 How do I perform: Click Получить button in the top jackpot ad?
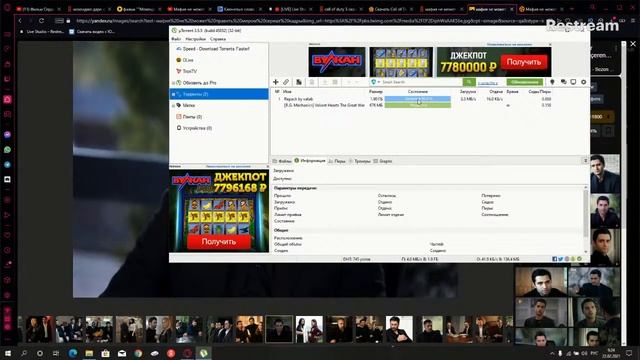point(523,62)
